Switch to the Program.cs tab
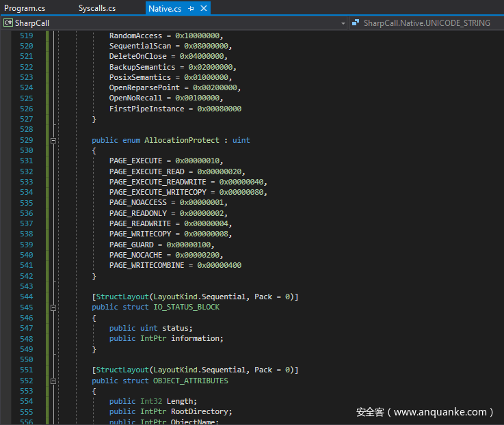The height and width of the screenshot is (425, 504). (24, 8)
